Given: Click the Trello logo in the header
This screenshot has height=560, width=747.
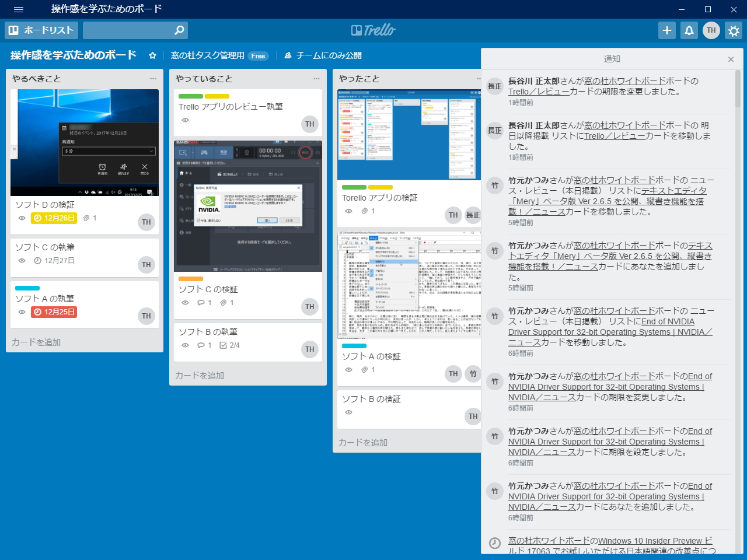Looking at the screenshot, I should coord(373,30).
